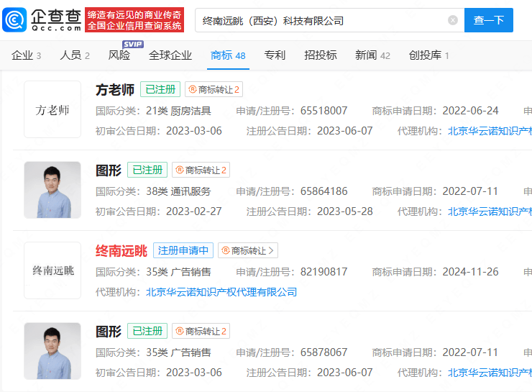
Task: Open the red 终南远眺 trademark title
Action: pos(121,251)
